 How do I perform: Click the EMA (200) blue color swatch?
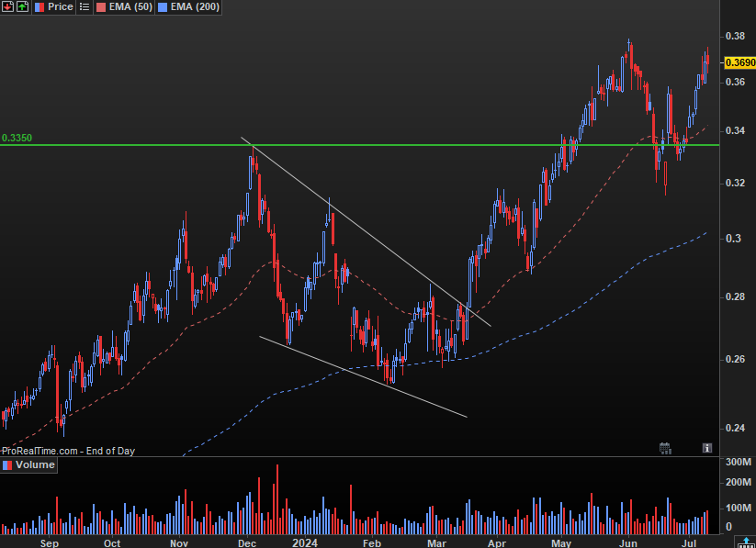163,7
